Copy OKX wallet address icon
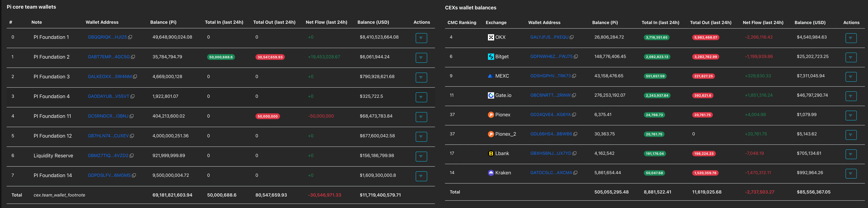 click(x=571, y=37)
